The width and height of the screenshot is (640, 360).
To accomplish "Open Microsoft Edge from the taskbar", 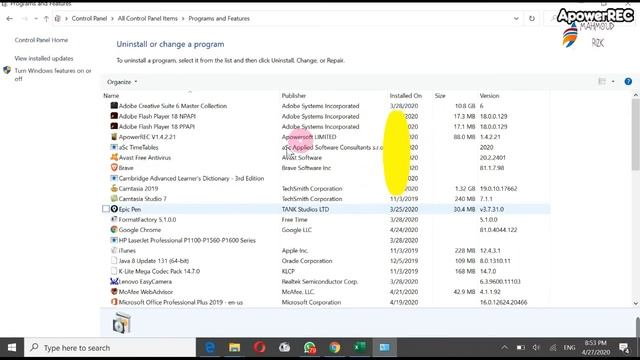I will [x=210, y=347].
